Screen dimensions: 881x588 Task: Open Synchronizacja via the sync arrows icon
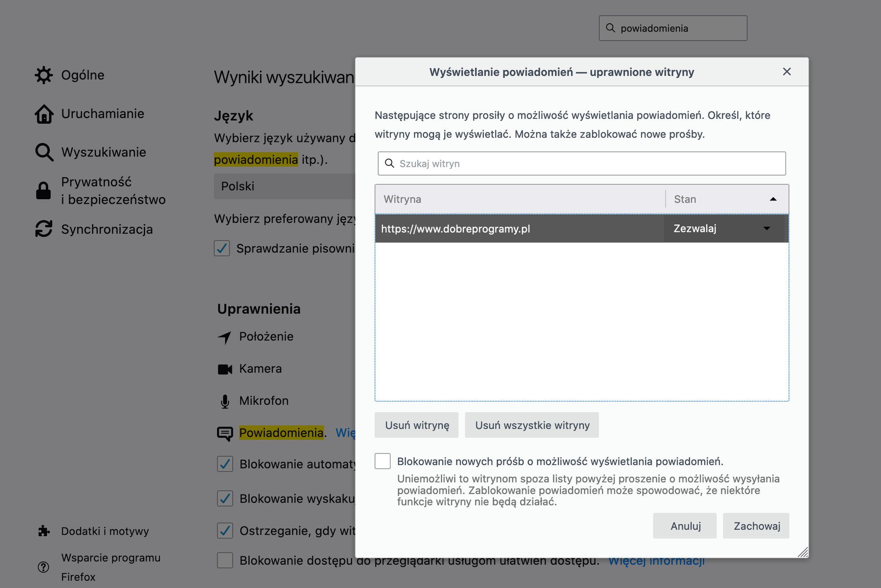[x=44, y=229]
